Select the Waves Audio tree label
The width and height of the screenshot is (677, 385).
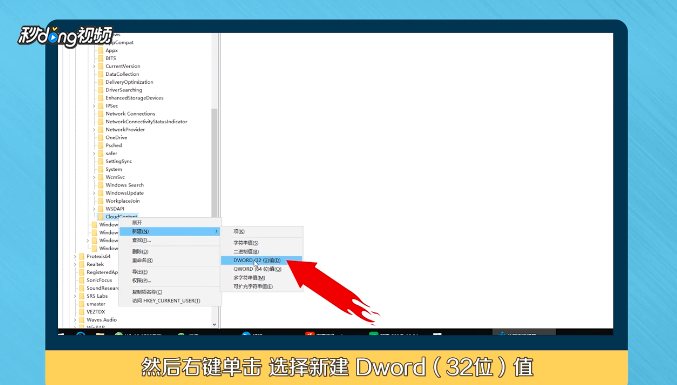[101, 320]
